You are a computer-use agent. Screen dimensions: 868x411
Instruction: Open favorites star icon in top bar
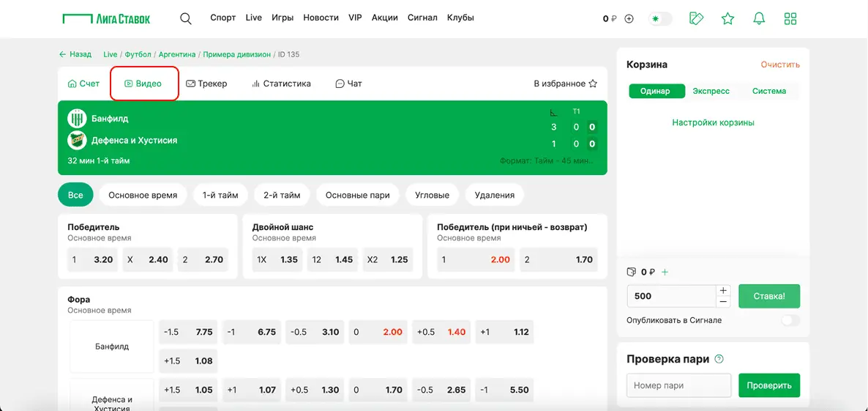(x=727, y=18)
